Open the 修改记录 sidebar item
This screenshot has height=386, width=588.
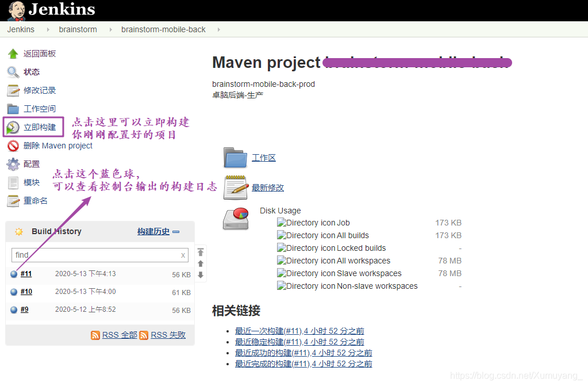(x=40, y=90)
